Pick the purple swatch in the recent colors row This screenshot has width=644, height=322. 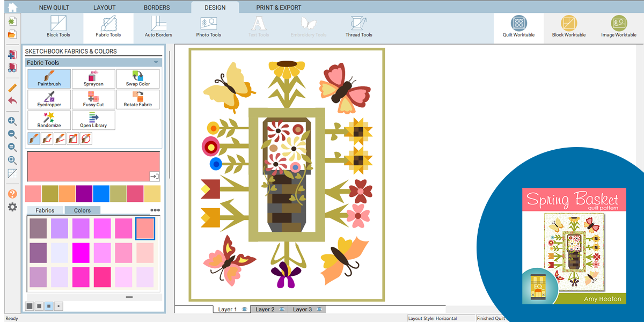coord(84,194)
